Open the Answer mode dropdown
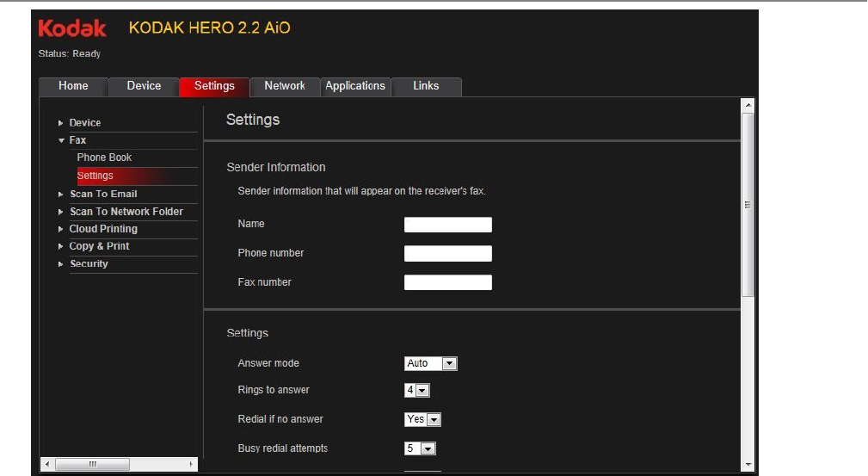The width and height of the screenshot is (868, 476). click(x=449, y=364)
